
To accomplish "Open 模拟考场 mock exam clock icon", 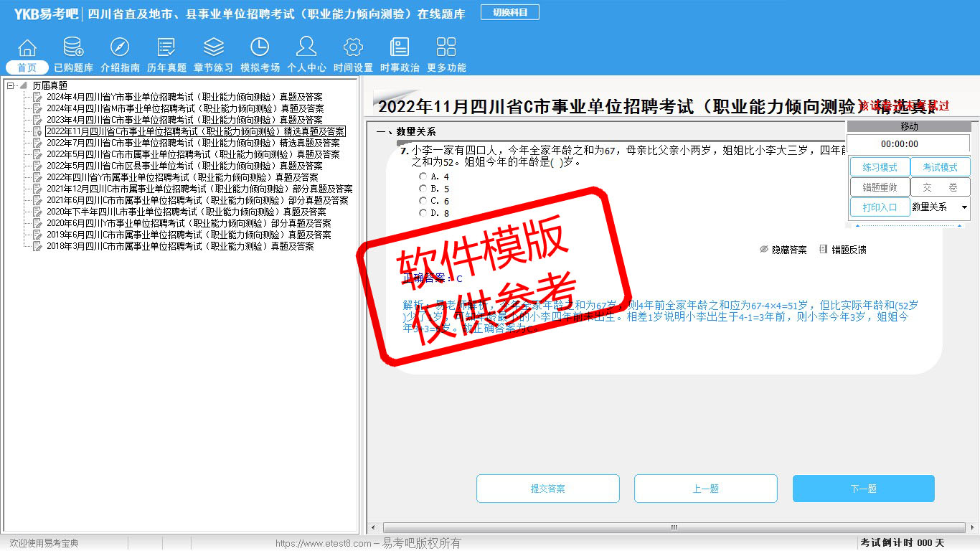I will 260,48.
